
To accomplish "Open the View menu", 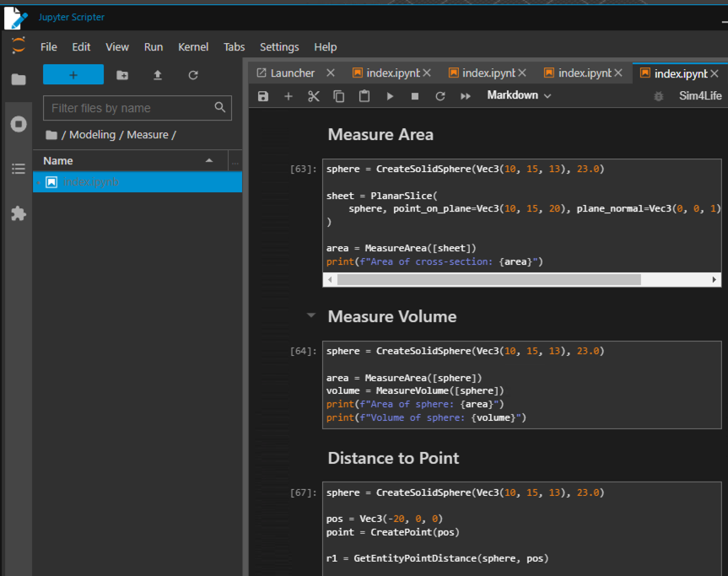I will (117, 47).
